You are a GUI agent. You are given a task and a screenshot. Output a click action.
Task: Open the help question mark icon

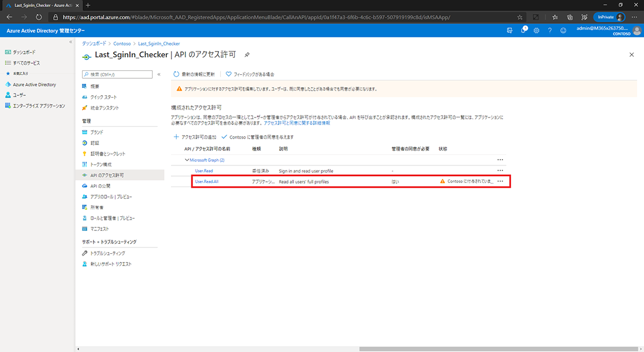coord(550,30)
